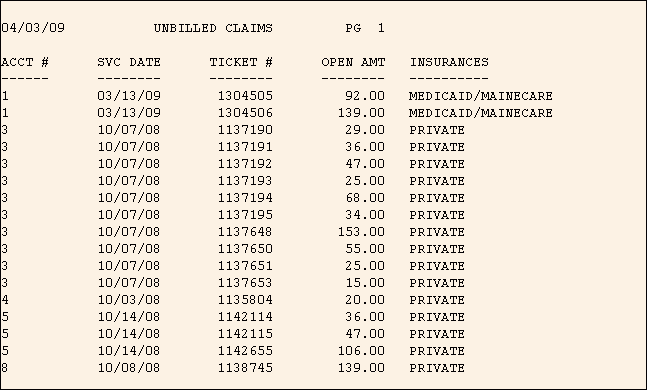Image resolution: width=647 pixels, height=390 pixels.
Task: Click the INSURANCES column header
Action: click(x=449, y=62)
